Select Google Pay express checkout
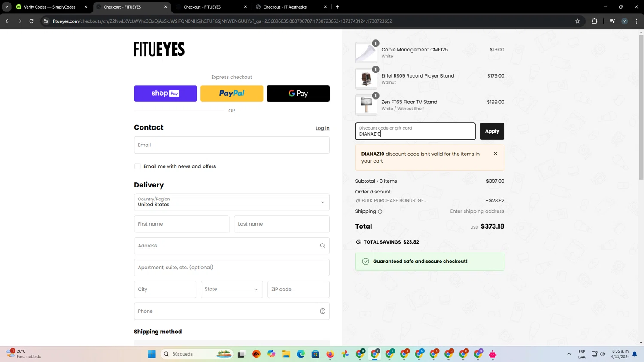This screenshot has height=362, width=644. [x=298, y=94]
